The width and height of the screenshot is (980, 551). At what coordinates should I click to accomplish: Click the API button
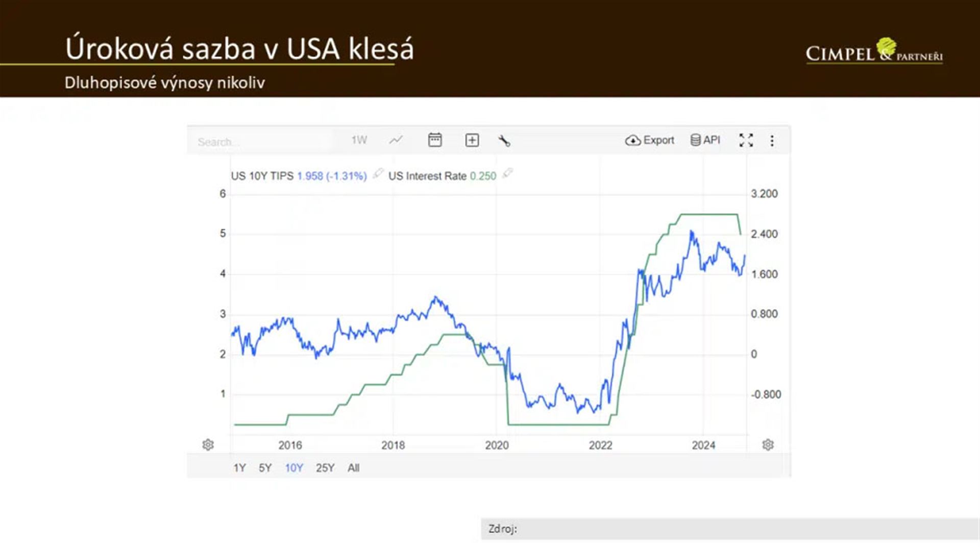[705, 140]
